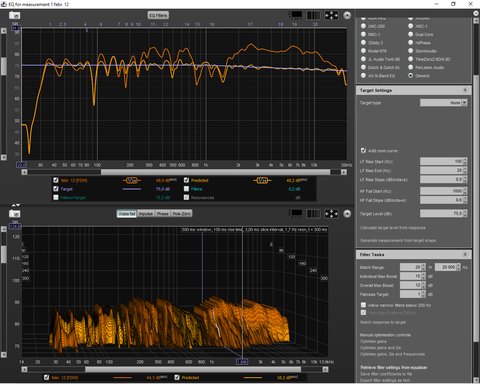Switch to the Waterfall tab
This screenshot has height=384, width=480.
(x=127, y=214)
